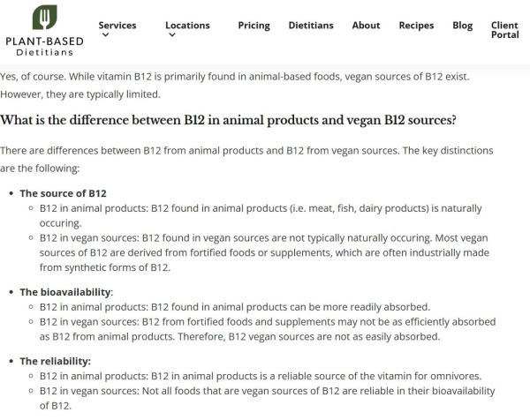
Task: Click the sub-bullet about fortified foods absorption
Action: click(268, 329)
